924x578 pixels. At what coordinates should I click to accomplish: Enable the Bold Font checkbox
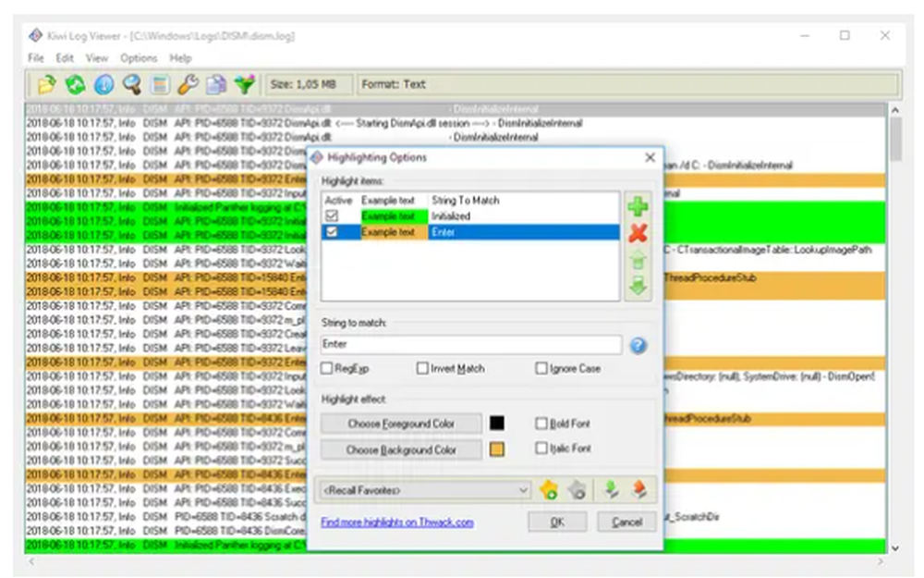pos(541,424)
